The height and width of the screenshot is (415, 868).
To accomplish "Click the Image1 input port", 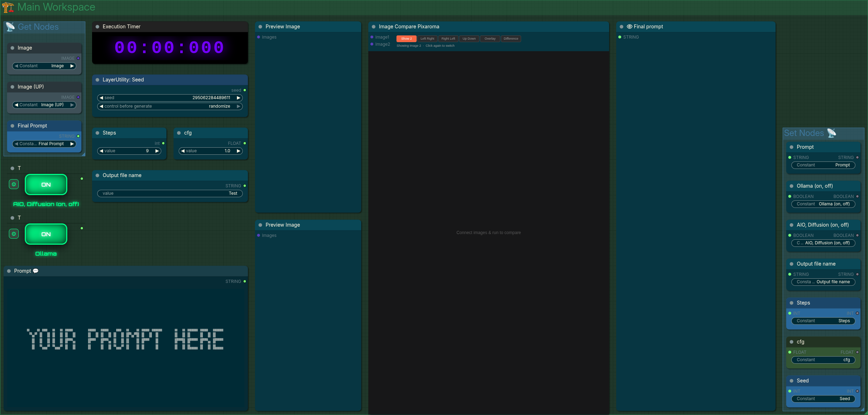I will pos(372,37).
